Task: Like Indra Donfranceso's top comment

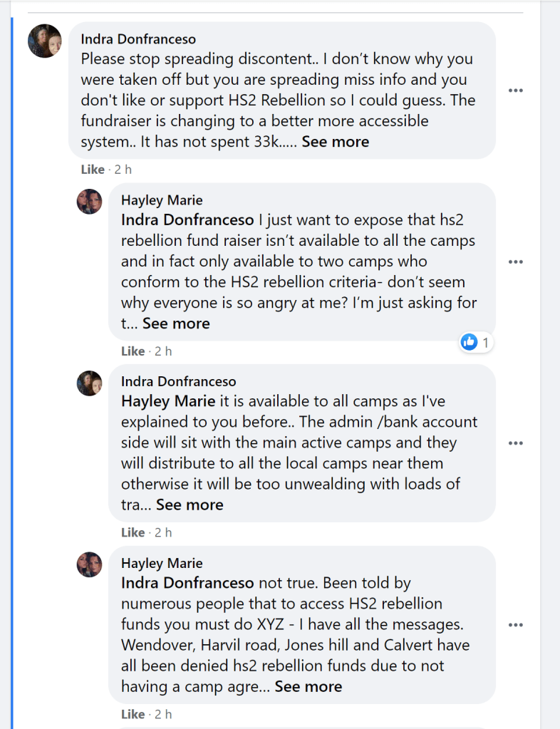Action: pos(93,170)
